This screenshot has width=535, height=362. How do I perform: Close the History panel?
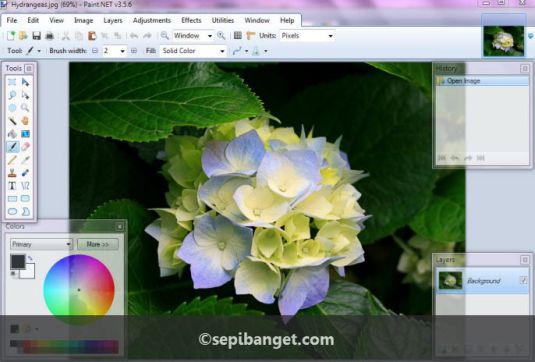[x=525, y=69]
